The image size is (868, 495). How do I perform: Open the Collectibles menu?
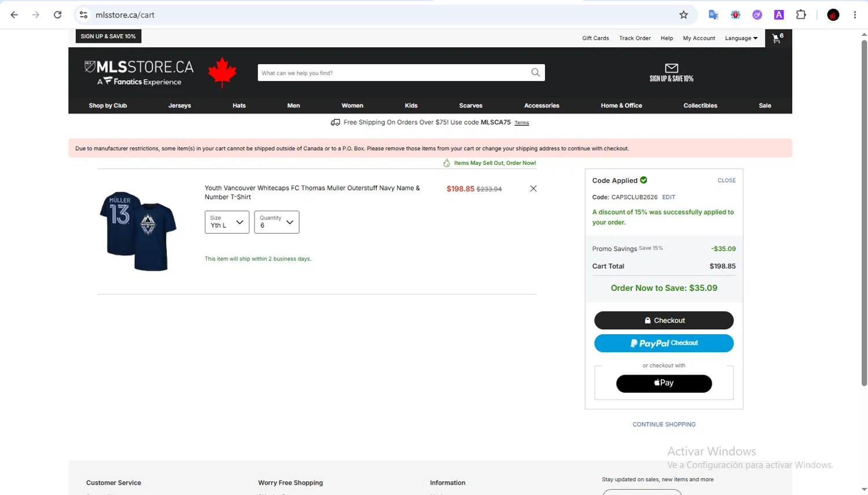tap(700, 106)
